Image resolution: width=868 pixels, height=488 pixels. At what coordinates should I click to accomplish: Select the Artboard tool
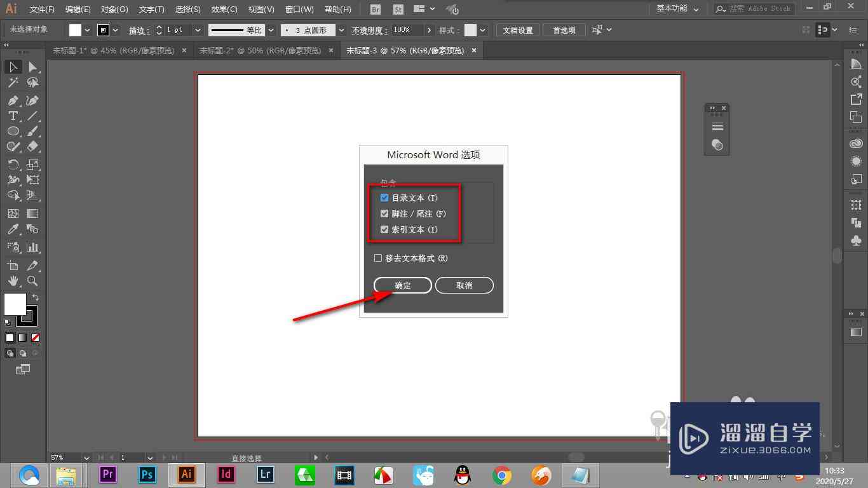pyautogui.click(x=13, y=266)
